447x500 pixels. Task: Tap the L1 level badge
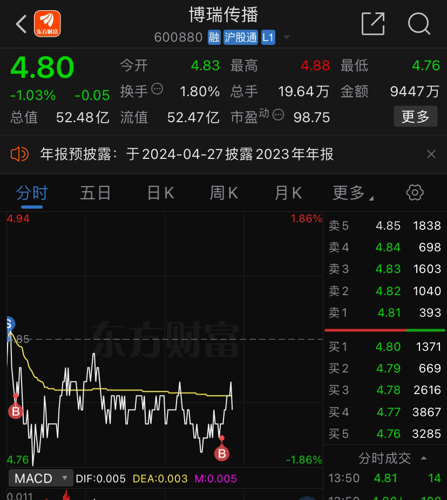pos(268,37)
